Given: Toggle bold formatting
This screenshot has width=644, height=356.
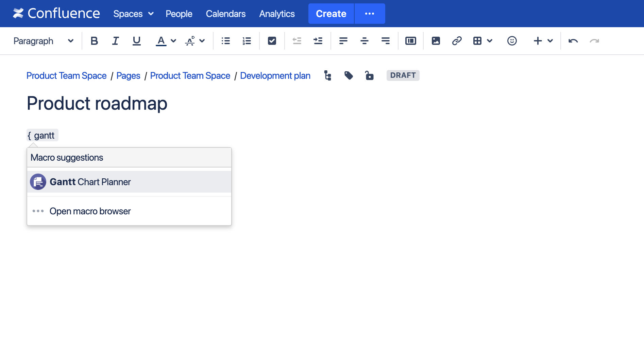Looking at the screenshot, I should (94, 41).
